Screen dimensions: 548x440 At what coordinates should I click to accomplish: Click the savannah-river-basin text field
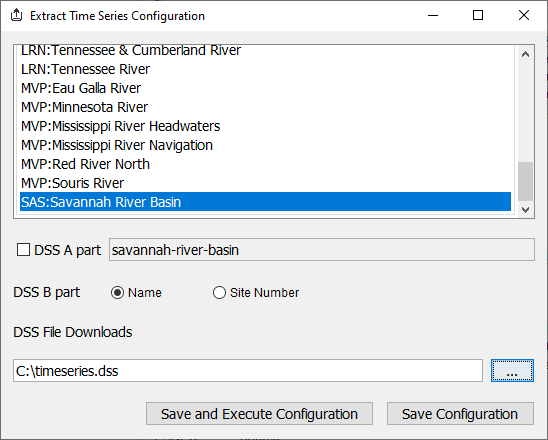point(322,250)
